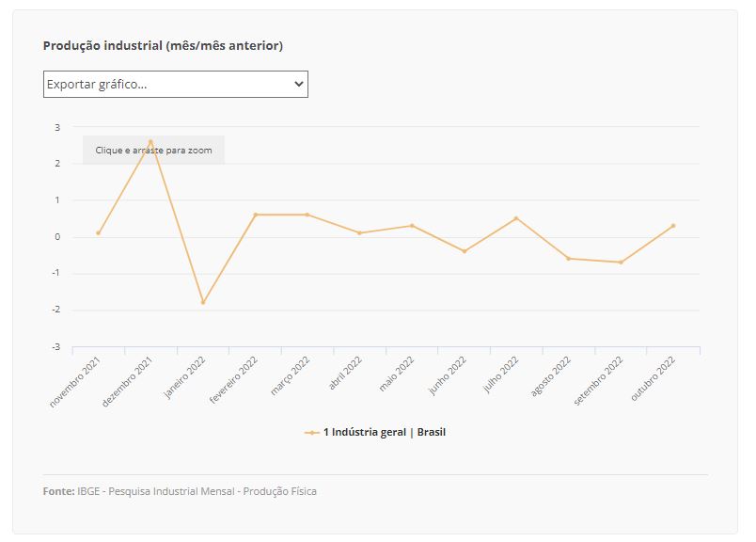This screenshot has height=542, width=756.
Task: Select the julho 2022 data point
Action: click(x=516, y=218)
